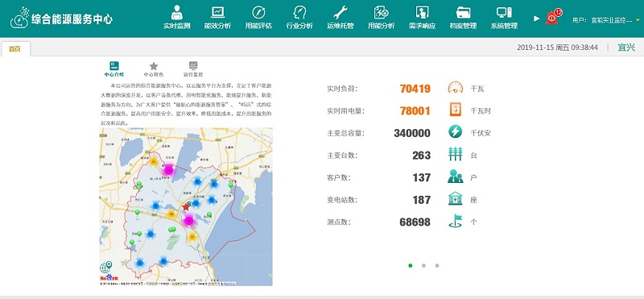Image resolution: width=644 pixels, height=299 pixels.
Task: Click the 实时负荷 label
Action: click(x=342, y=89)
